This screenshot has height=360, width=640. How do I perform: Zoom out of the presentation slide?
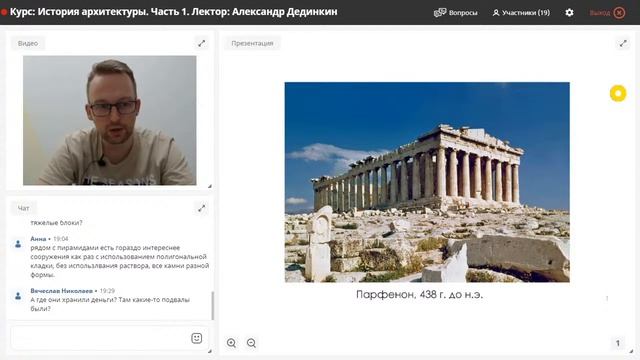[x=251, y=343]
